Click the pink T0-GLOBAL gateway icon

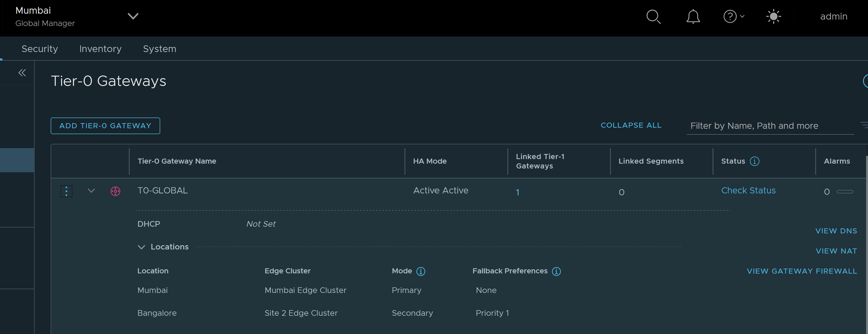point(115,191)
